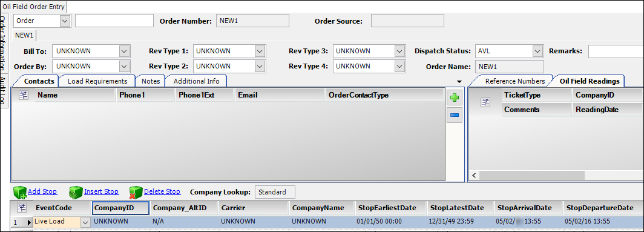
Task: Select the Oil Field Order Entry tab
Action: click(x=34, y=7)
